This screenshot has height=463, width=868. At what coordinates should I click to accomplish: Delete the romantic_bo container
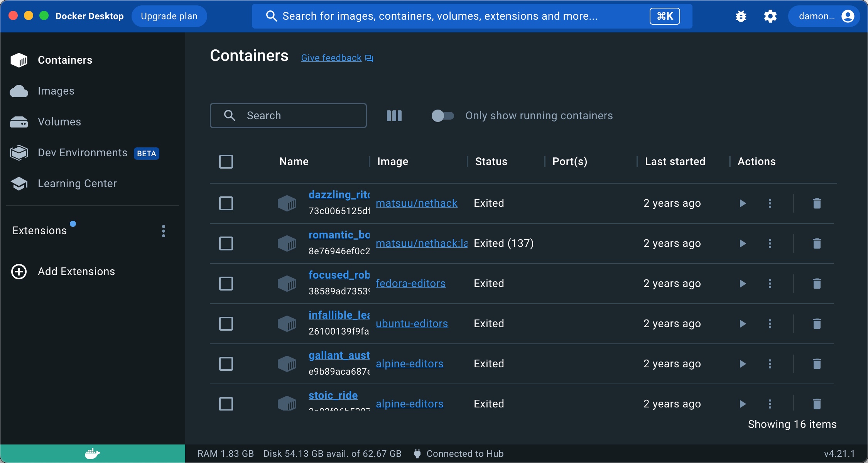point(817,243)
